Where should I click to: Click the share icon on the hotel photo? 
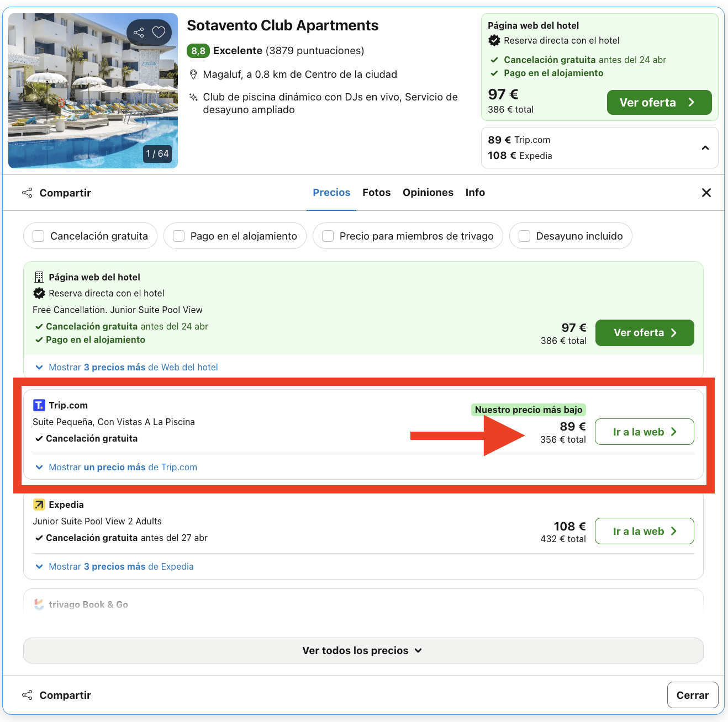pos(139,33)
